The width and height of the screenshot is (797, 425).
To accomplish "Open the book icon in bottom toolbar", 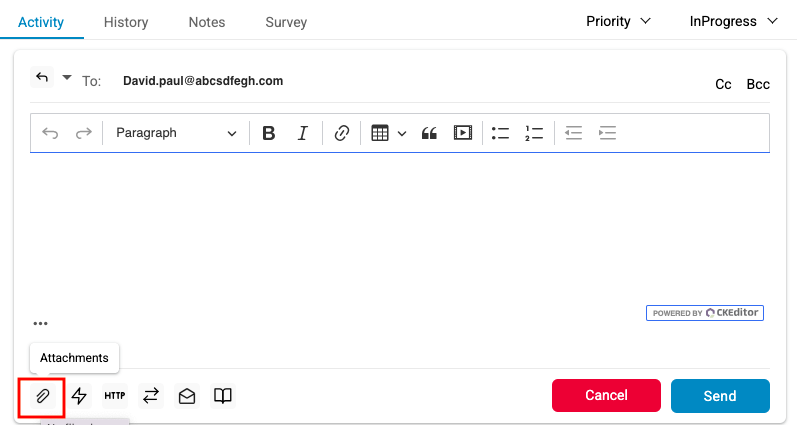I will point(223,396).
